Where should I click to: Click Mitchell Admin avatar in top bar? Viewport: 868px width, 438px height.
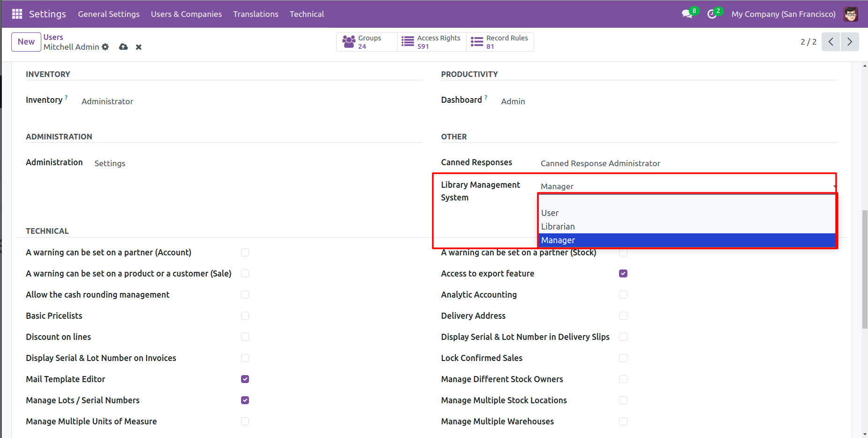pyautogui.click(x=851, y=14)
